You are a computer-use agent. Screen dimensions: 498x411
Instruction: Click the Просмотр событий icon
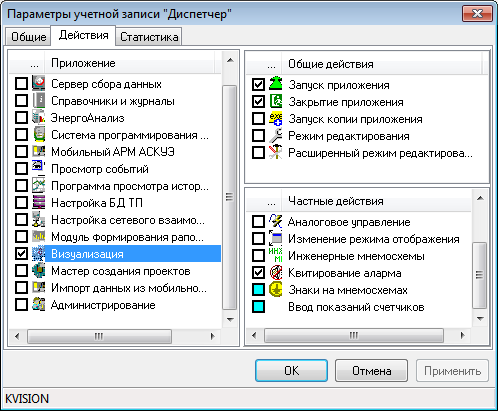pyautogui.click(x=39, y=168)
